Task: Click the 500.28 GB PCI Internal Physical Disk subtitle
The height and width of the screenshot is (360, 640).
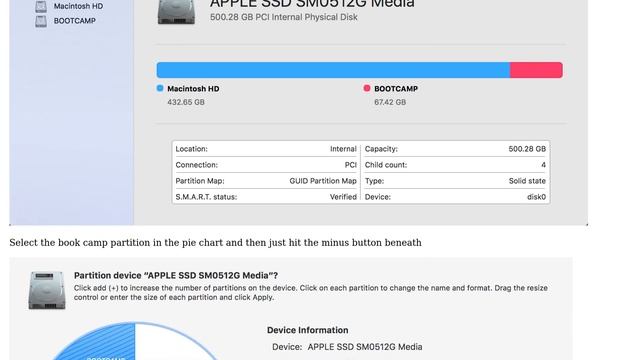Action: pyautogui.click(x=284, y=17)
